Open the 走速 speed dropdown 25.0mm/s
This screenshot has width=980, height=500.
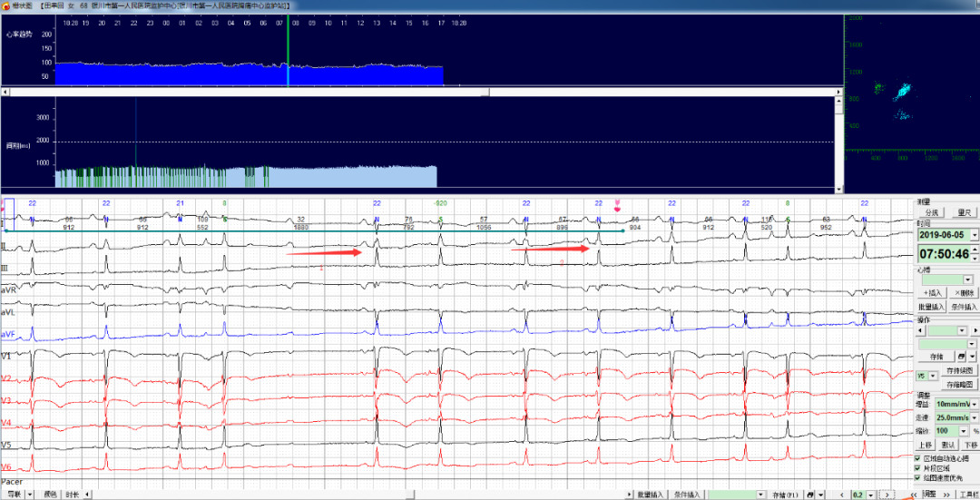click(x=974, y=417)
